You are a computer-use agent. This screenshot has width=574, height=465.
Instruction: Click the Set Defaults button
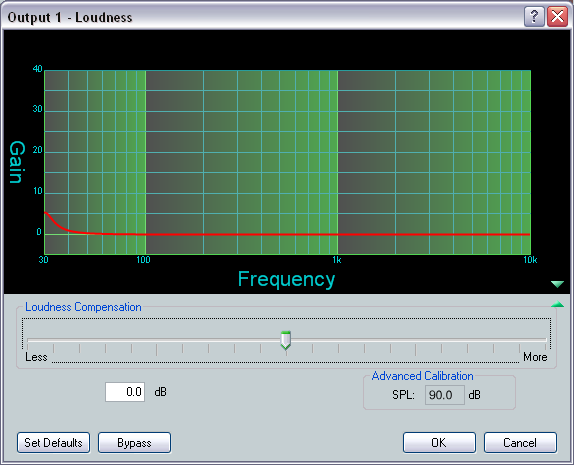[x=53, y=443]
